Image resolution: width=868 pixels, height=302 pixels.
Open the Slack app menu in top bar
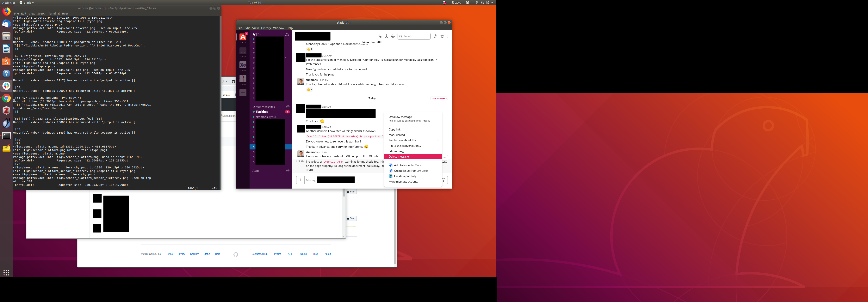[27, 2]
